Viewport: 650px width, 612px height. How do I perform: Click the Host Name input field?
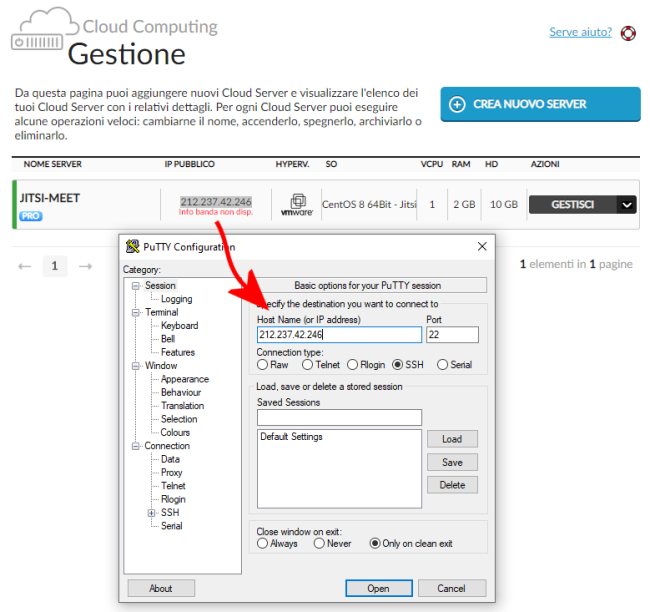tap(338, 335)
